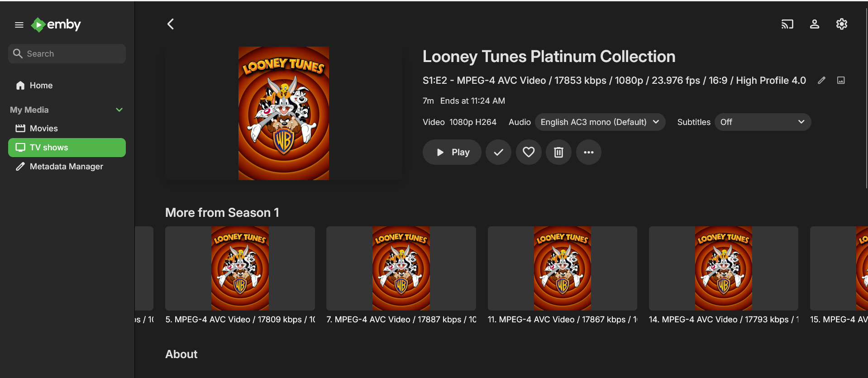Focus the Search field
The height and width of the screenshot is (378, 868).
pos(67,54)
